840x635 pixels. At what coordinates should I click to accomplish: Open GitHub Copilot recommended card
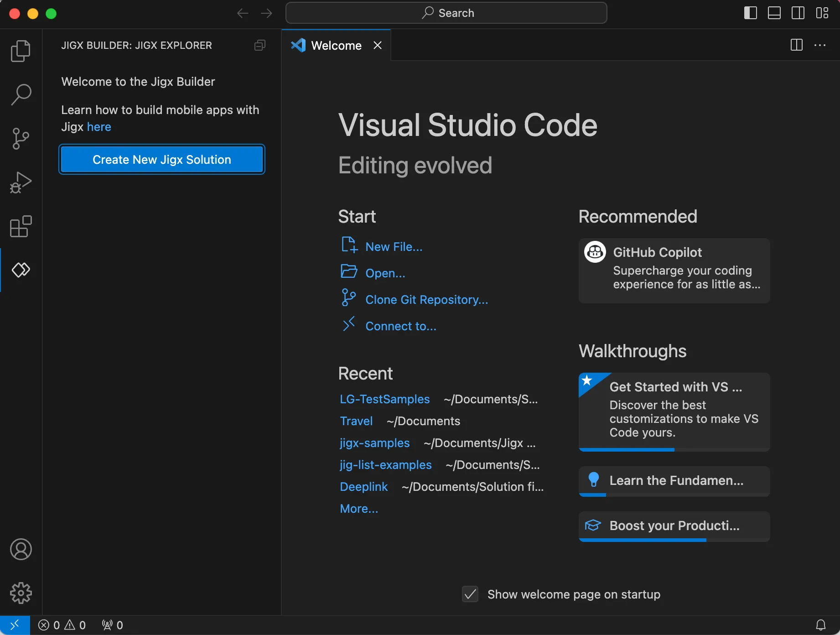point(674,271)
